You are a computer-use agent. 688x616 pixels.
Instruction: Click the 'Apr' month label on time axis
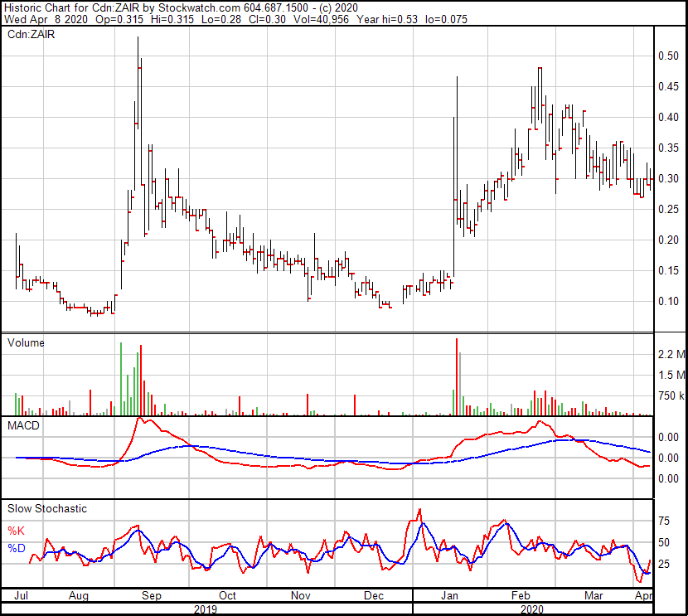(x=644, y=596)
